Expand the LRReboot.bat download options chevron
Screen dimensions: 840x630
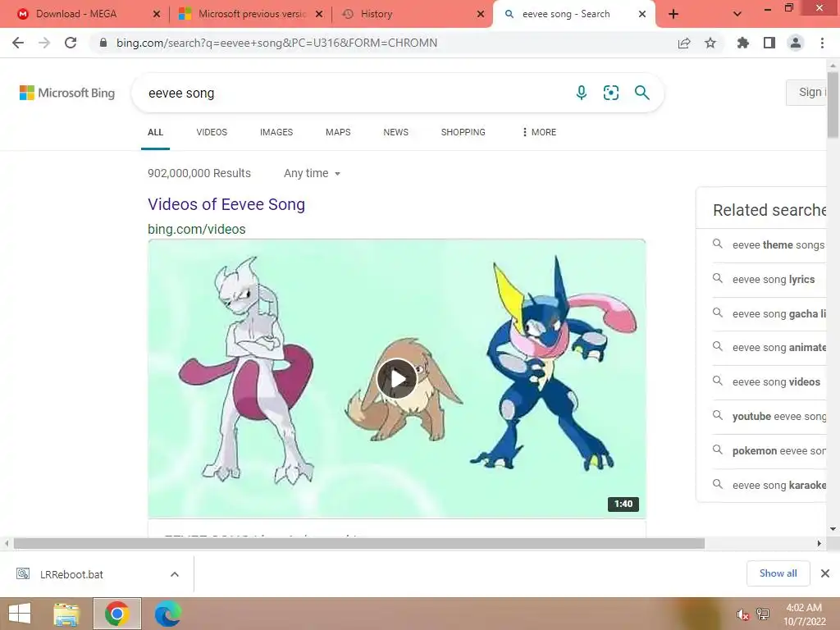(x=175, y=574)
